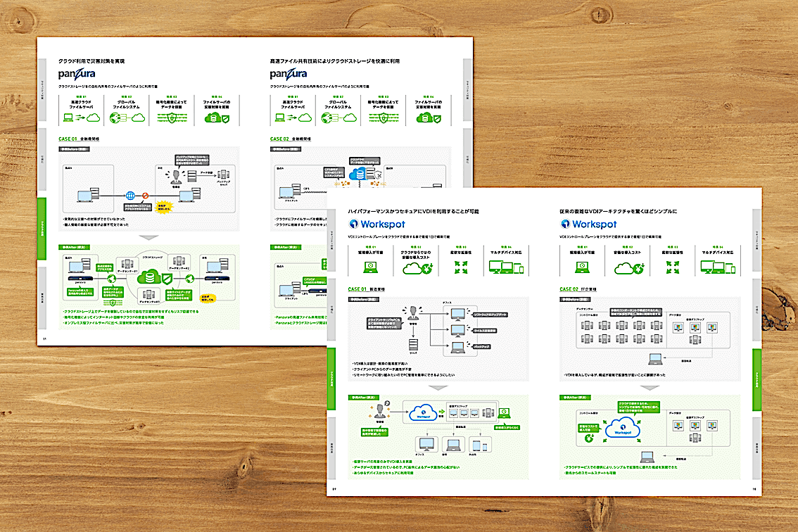Screen dimensions: 798x532
Task: Click the Workspot cloud in CASE 01 After diagram
Action: [x=424, y=413]
